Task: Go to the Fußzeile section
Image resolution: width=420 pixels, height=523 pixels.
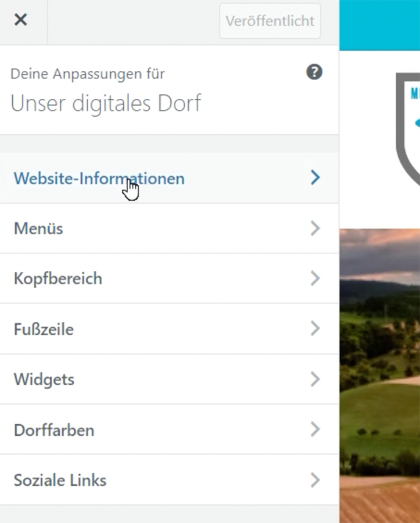Action: click(44, 329)
